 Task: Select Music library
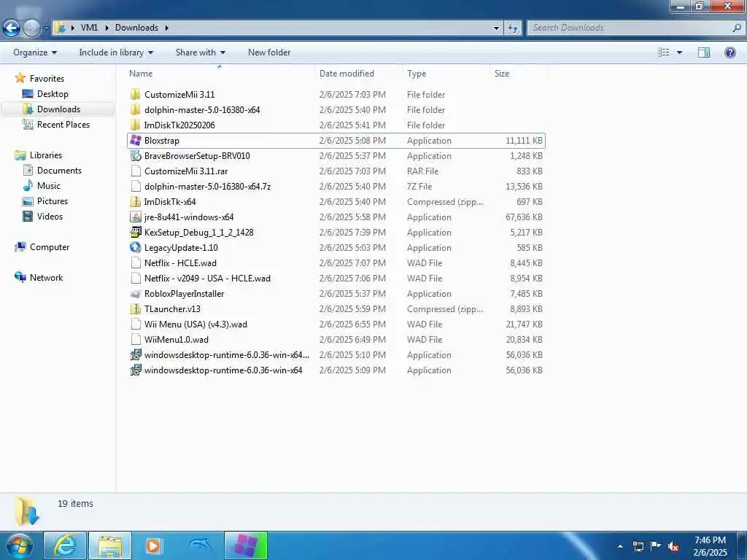[x=49, y=186]
